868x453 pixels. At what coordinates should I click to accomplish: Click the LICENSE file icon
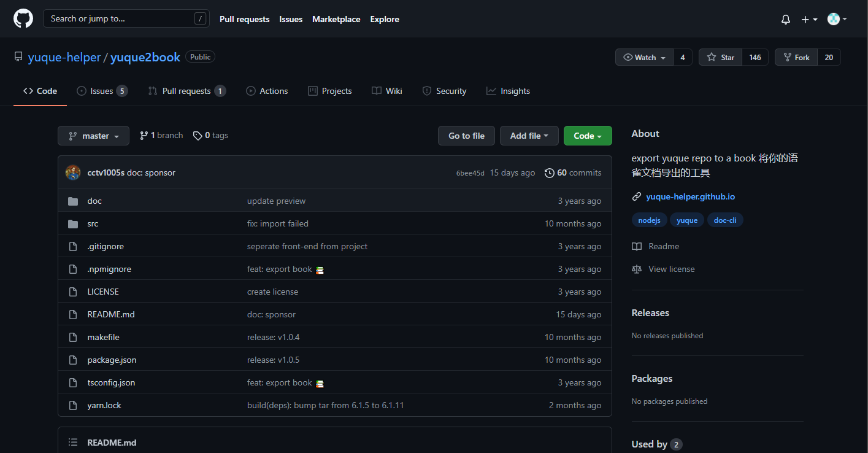[x=73, y=292]
